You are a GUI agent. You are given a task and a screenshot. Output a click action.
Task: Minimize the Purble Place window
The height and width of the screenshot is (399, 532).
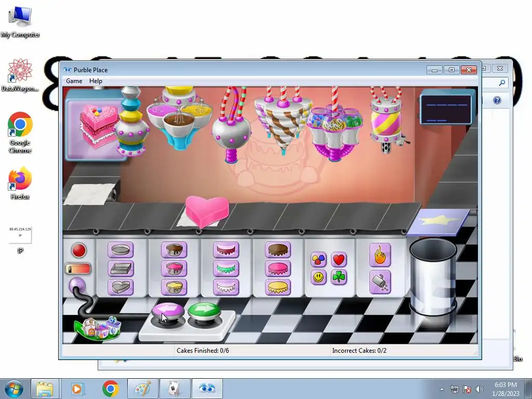point(435,70)
